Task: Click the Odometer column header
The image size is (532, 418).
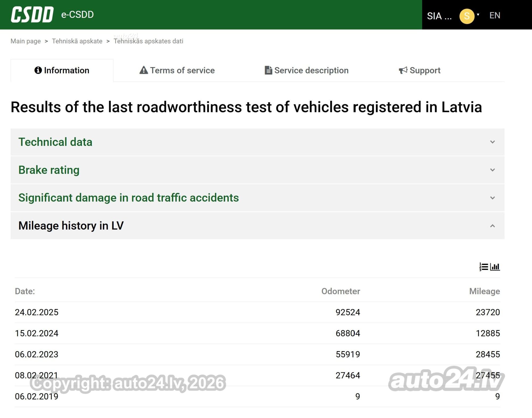Action: coord(341,291)
